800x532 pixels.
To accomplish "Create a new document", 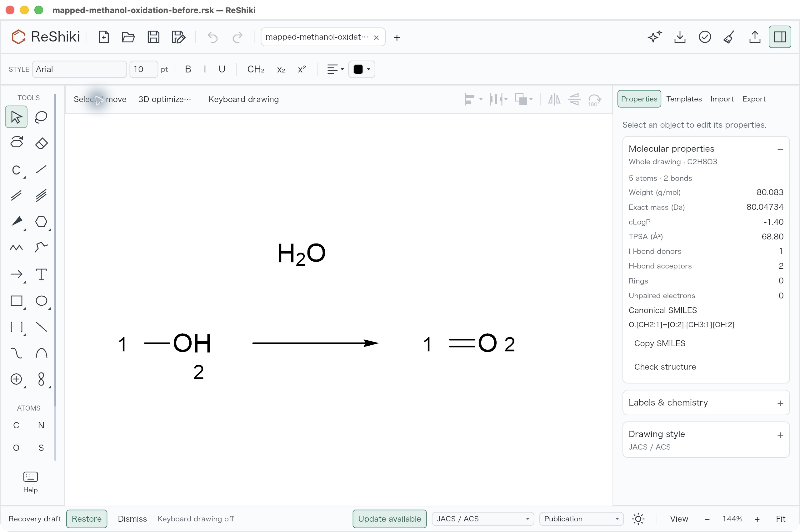I will (x=103, y=37).
